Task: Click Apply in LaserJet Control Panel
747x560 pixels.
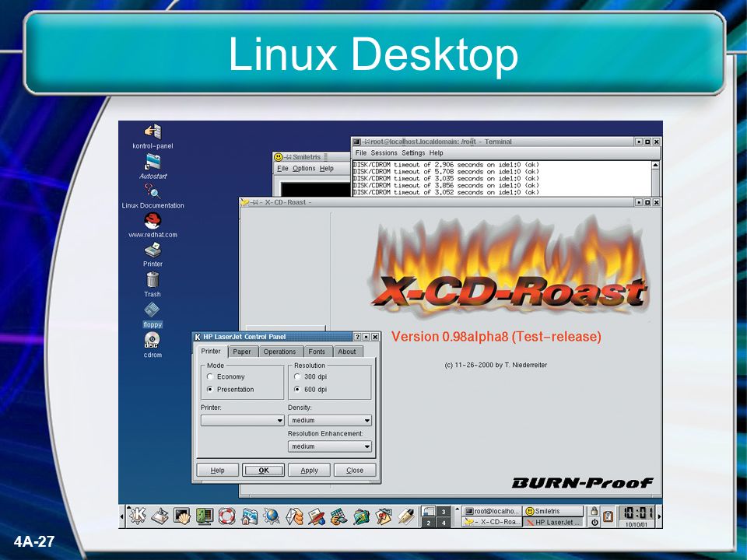Action: [309, 470]
